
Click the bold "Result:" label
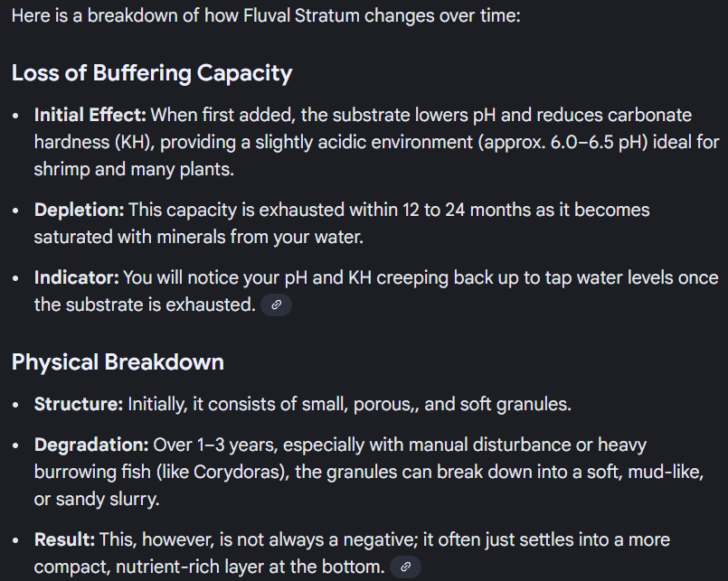[64, 539]
